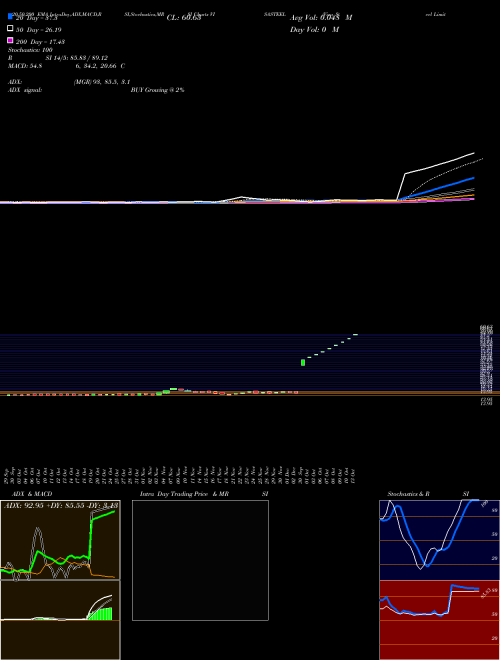Click the empty Intra Day Trading Price chart box
The image size is (500, 660).
point(200,560)
